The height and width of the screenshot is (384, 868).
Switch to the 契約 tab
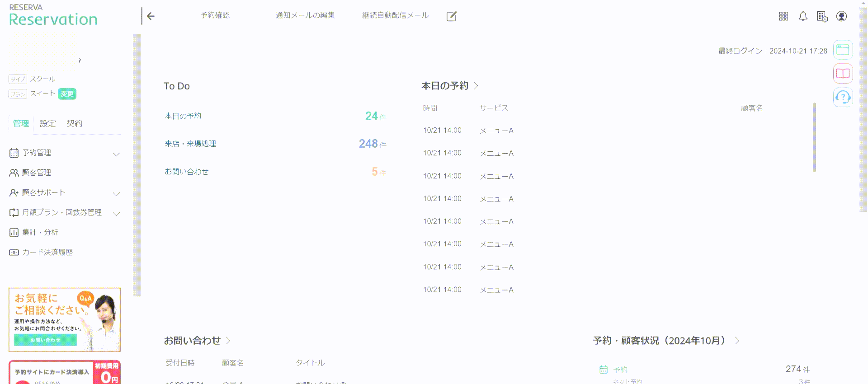[74, 124]
